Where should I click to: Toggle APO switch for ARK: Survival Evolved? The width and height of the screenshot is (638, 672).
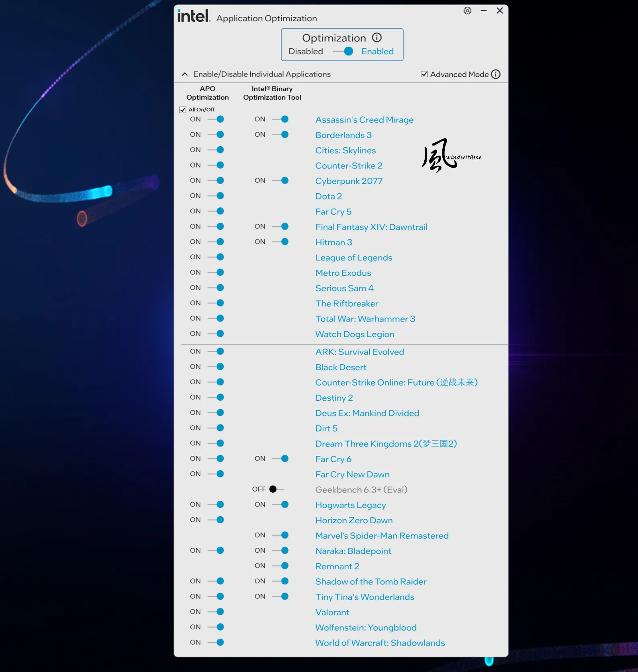click(x=216, y=351)
